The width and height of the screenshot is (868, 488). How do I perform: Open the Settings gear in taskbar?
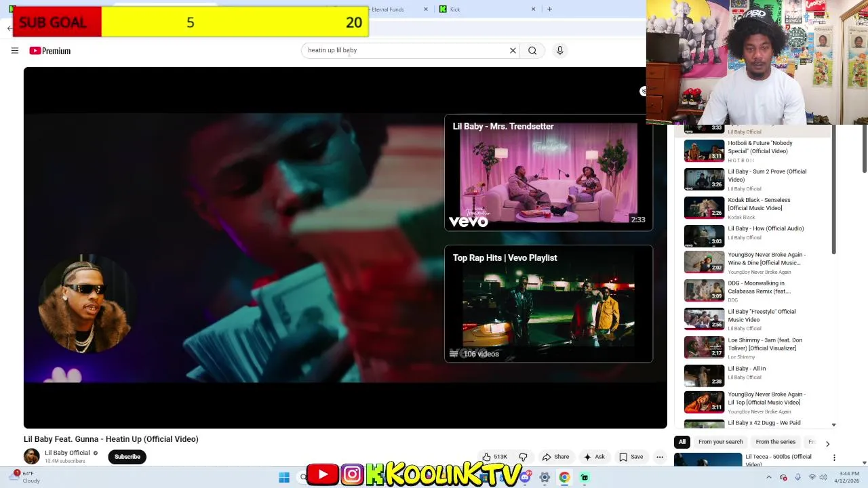click(545, 477)
